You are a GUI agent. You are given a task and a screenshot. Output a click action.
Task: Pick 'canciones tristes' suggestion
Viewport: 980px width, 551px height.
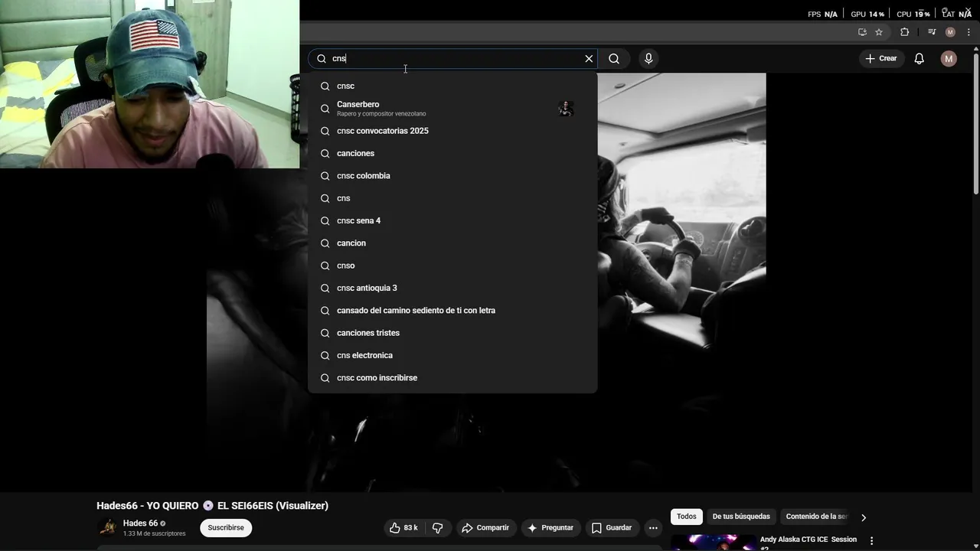point(452,333)
